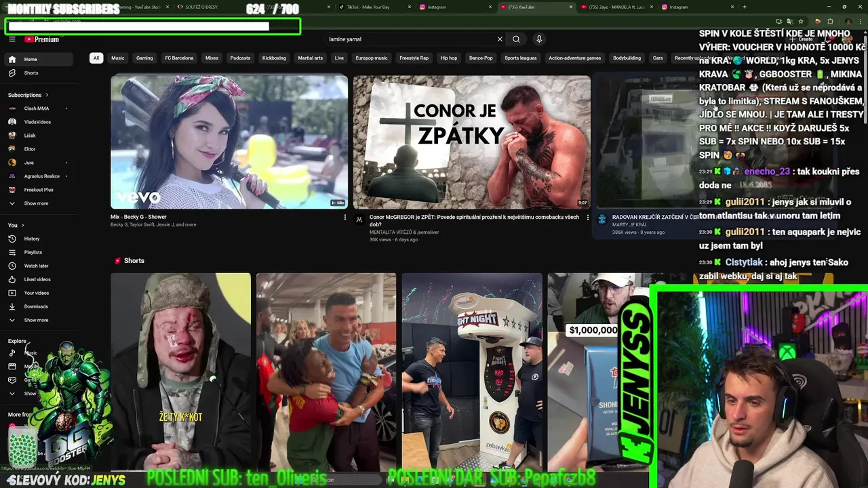Clear the search query with the X

(x=500, y=39)
